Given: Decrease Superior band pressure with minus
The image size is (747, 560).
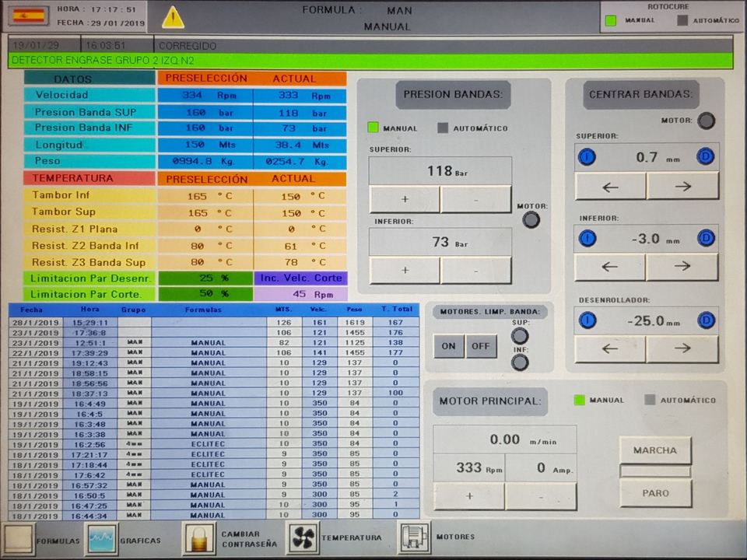Looking at the screenshot, I should click(x=476, y=199).
